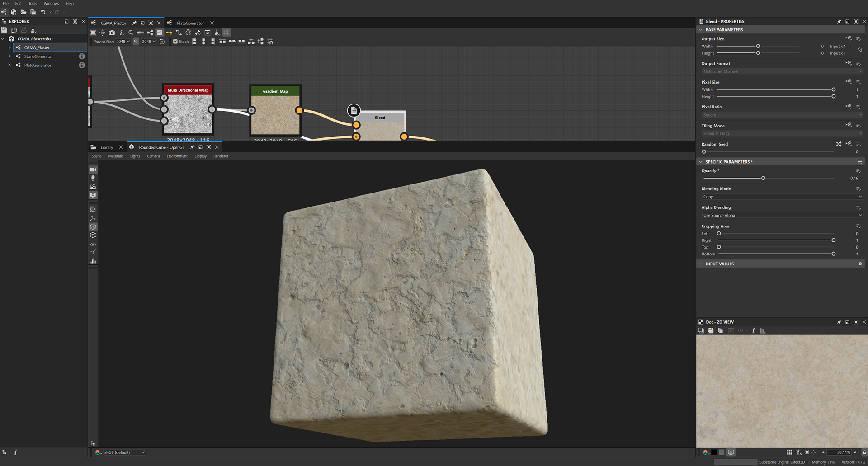Click histogram icon in 2D view toolbar

[763, 331]
